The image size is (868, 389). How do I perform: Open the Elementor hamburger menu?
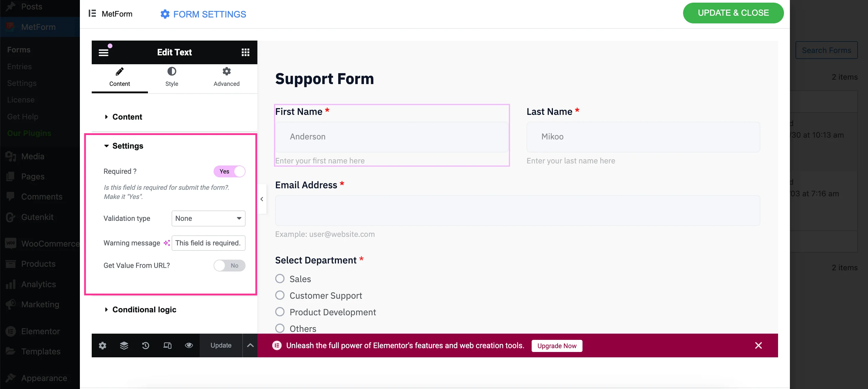coord(104,53)
